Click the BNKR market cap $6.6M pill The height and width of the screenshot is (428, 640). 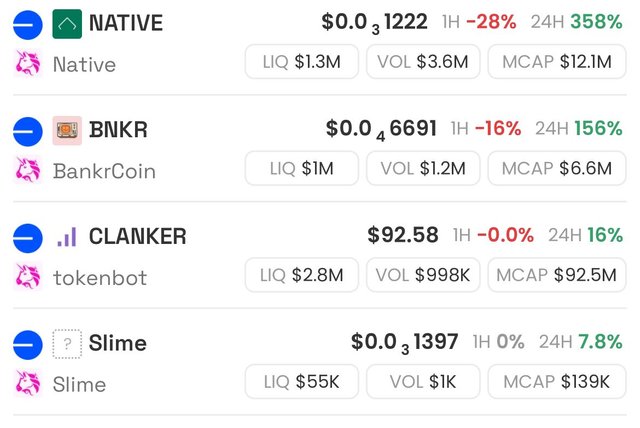(556, 169)
